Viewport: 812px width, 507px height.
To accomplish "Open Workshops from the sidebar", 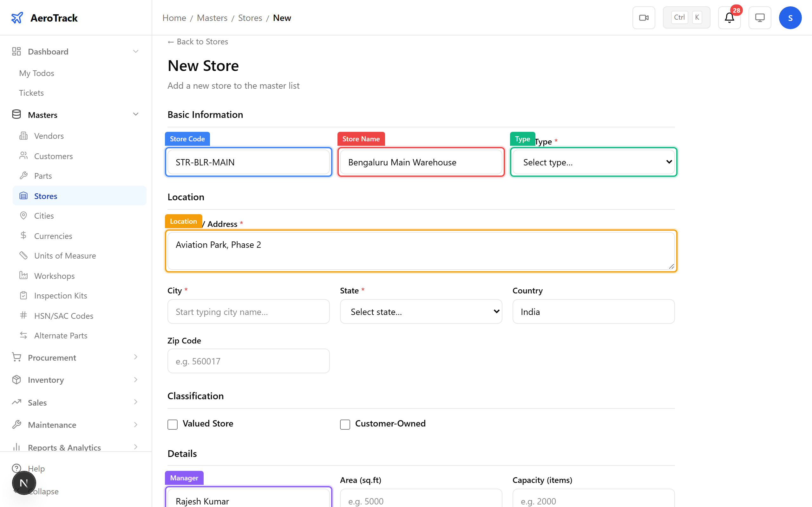I will tap(55, 276).
